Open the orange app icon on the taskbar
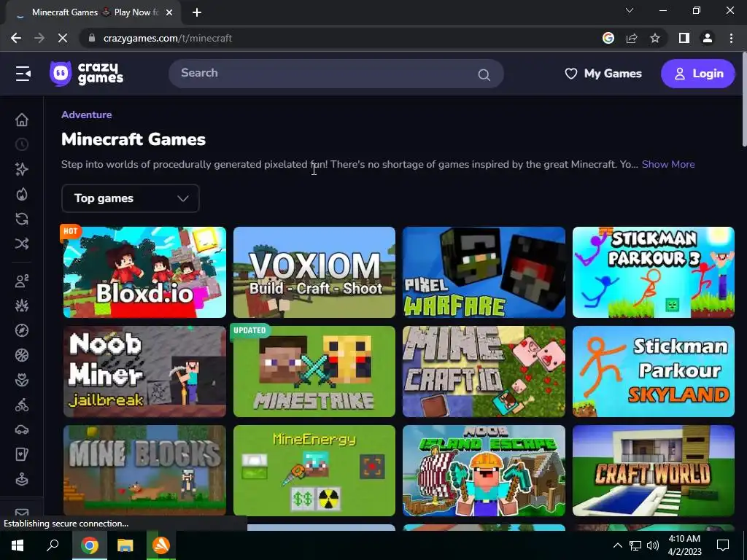The height and width of the screenshot is (560, 747). click(x=161, y=545)
